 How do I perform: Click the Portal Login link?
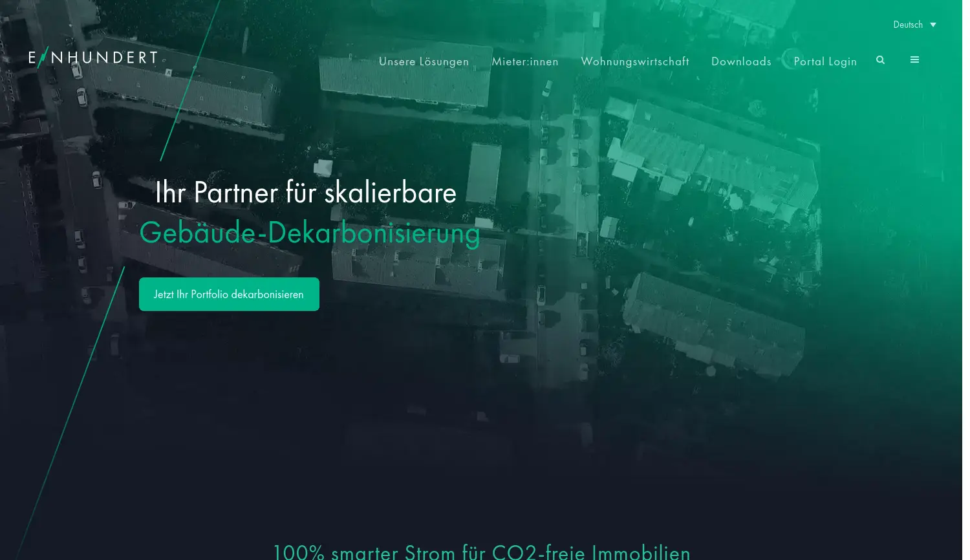click(x=825, y=61)
